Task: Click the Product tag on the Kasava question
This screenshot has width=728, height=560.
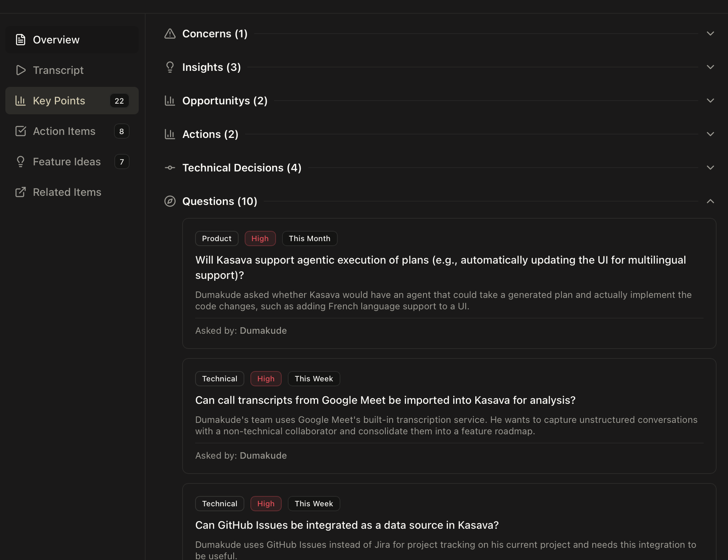Action: click(216, 238)
